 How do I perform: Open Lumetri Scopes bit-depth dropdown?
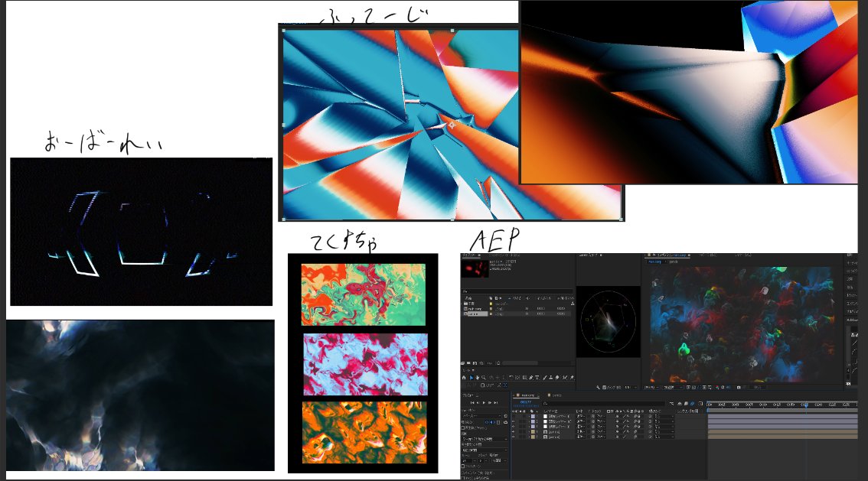point(631,388)
